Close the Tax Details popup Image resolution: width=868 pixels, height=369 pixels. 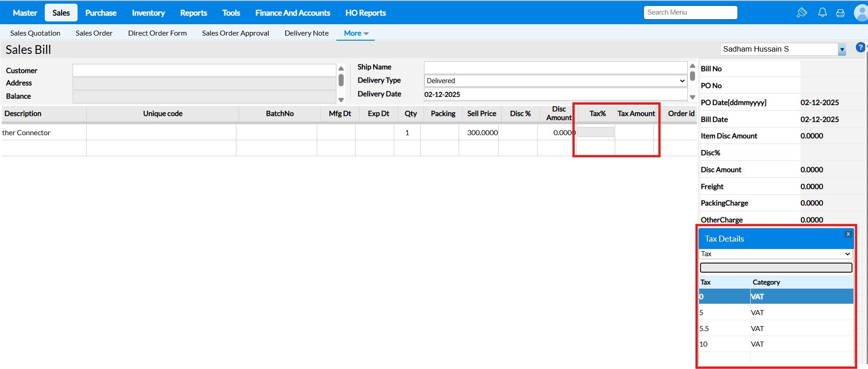(848, 234)
